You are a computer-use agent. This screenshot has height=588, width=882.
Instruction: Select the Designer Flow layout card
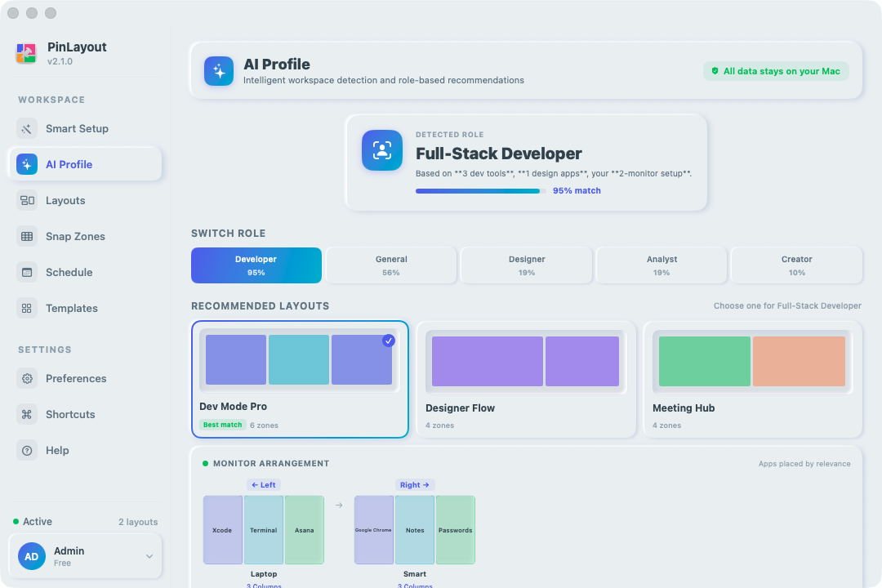(526, 379)
